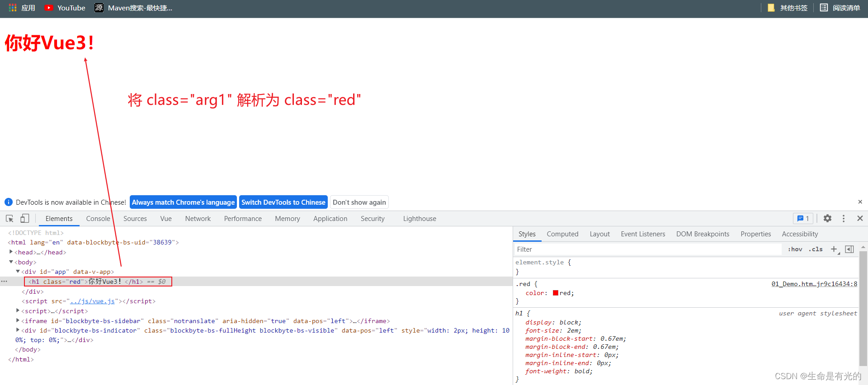Open the Lighthouse tab
This screenshot has height=385, width=868.
[420, 218]
